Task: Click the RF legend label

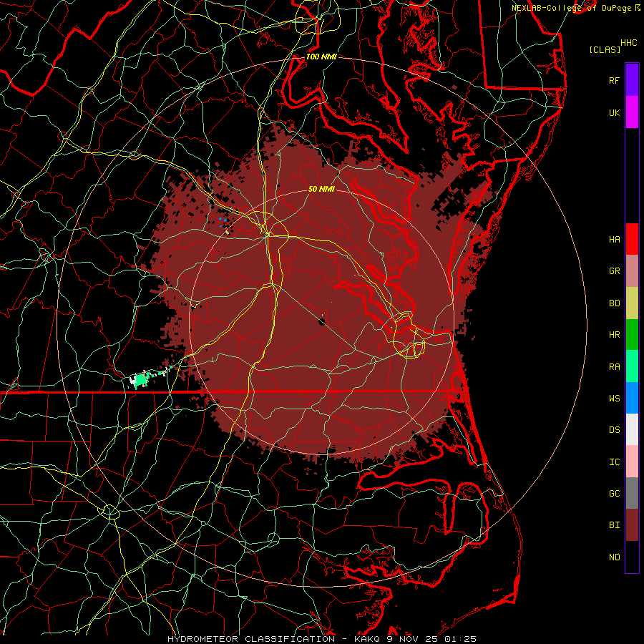Action: click(x=614, y=80)
